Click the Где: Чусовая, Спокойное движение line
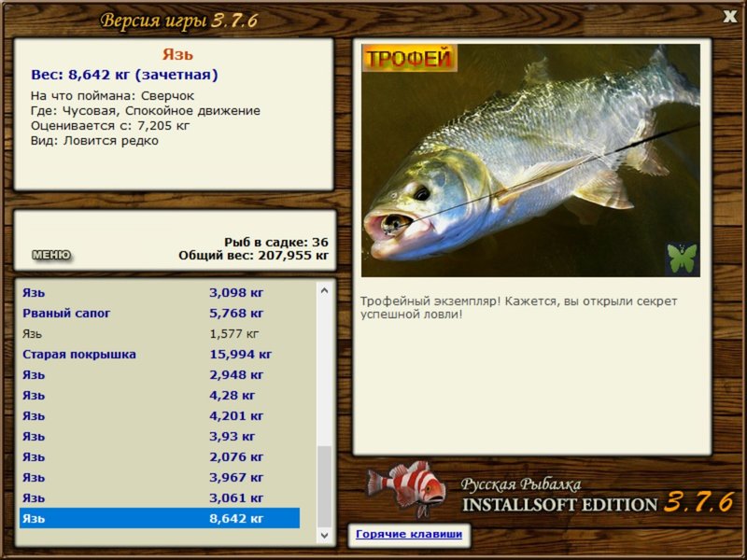 click(146, 111)
